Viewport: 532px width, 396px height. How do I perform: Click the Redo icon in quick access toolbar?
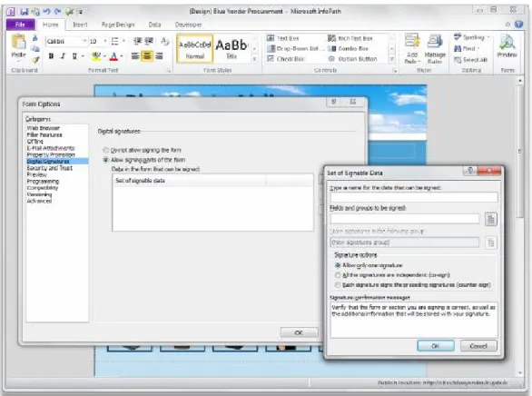point(58,12)
